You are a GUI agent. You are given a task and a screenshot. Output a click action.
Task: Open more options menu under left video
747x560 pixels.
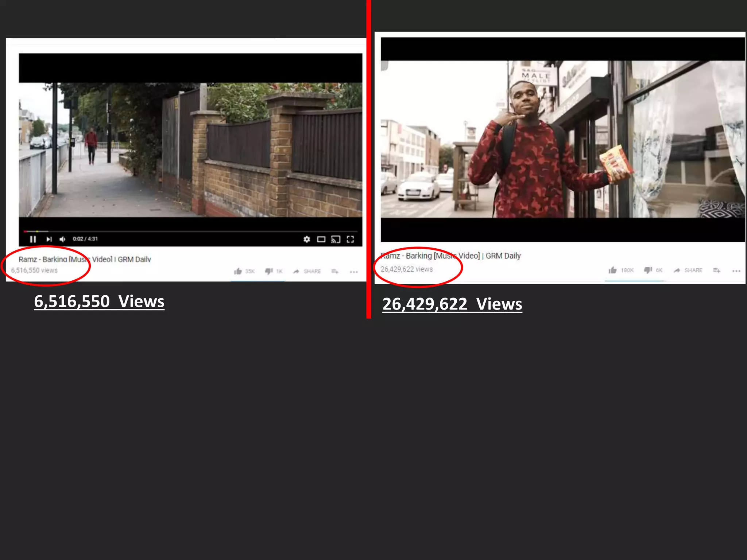point(354,272)
